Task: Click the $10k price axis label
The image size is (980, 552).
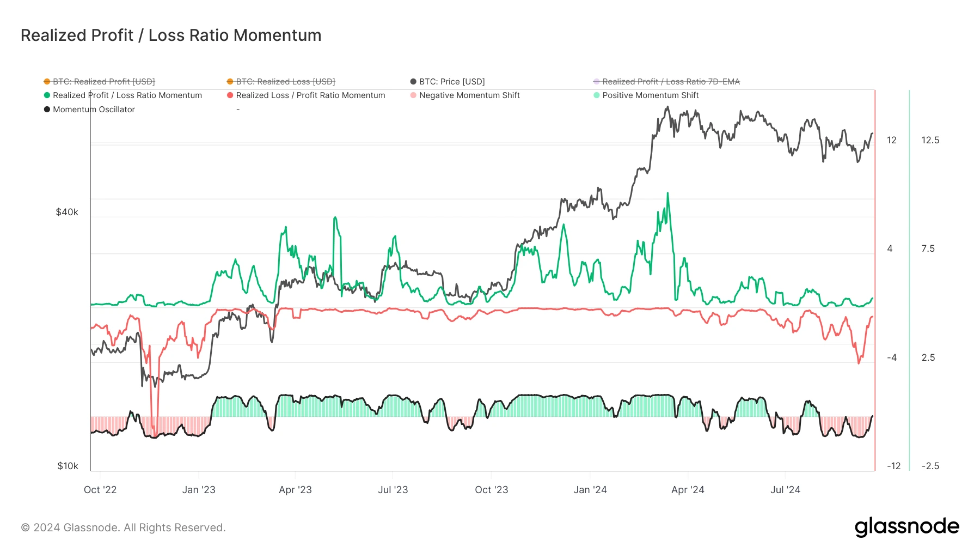Action: pos(68,466)
